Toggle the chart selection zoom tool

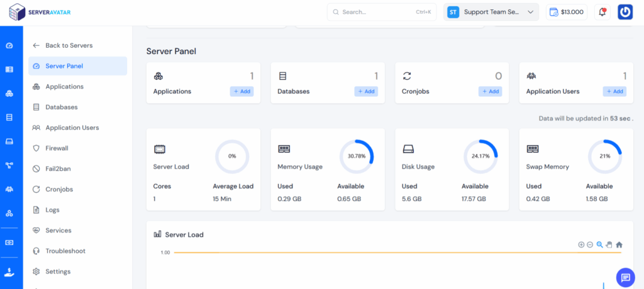tap(599, 244)
